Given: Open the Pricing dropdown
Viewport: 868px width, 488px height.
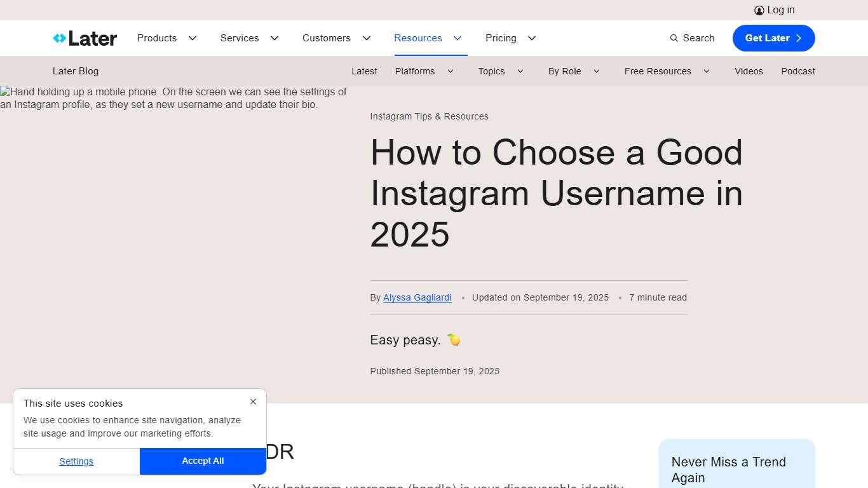Looking at the screenshot, I should (x=510, y=38).
